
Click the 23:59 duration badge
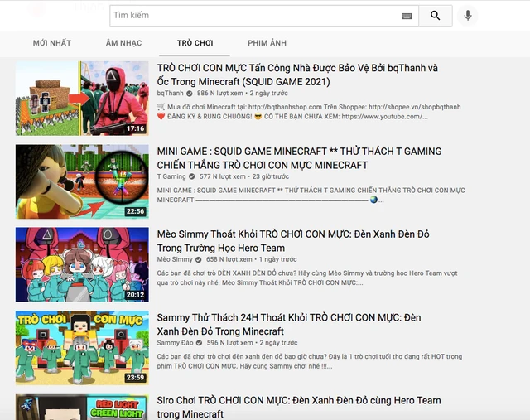tap(136, 378)
